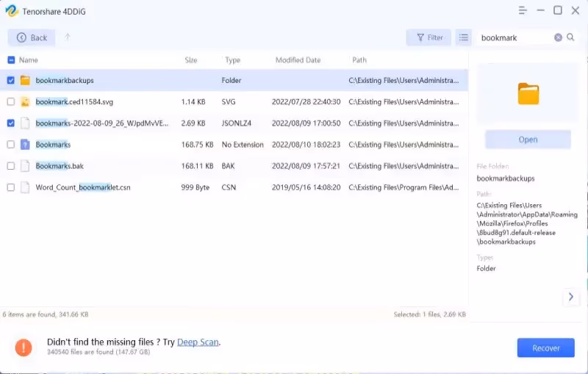Click the Open button in preview
Screen dimensions: 588x374
click(528, 140)
